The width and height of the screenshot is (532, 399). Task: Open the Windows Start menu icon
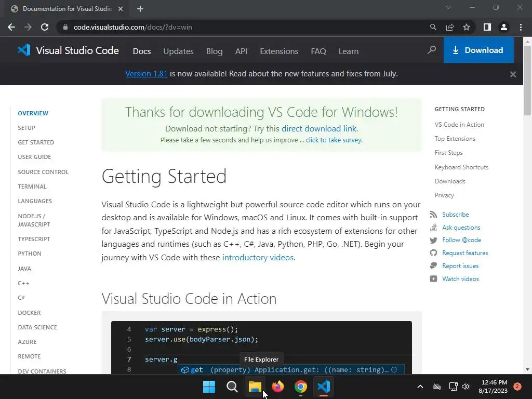209,387
